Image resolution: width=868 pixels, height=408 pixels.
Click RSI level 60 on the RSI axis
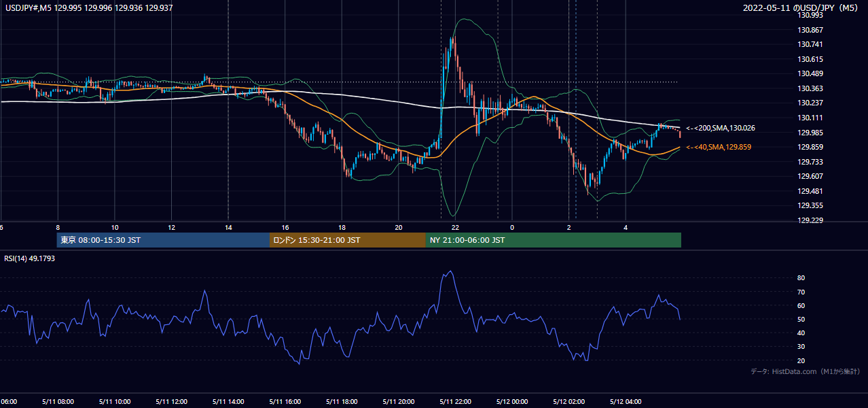click(801, 305)
